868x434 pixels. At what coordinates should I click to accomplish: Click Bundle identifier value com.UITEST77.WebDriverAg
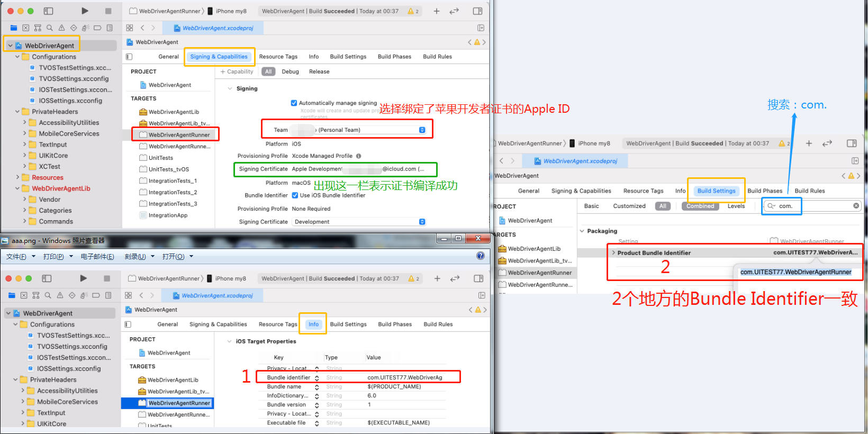[x=405, y=377]
